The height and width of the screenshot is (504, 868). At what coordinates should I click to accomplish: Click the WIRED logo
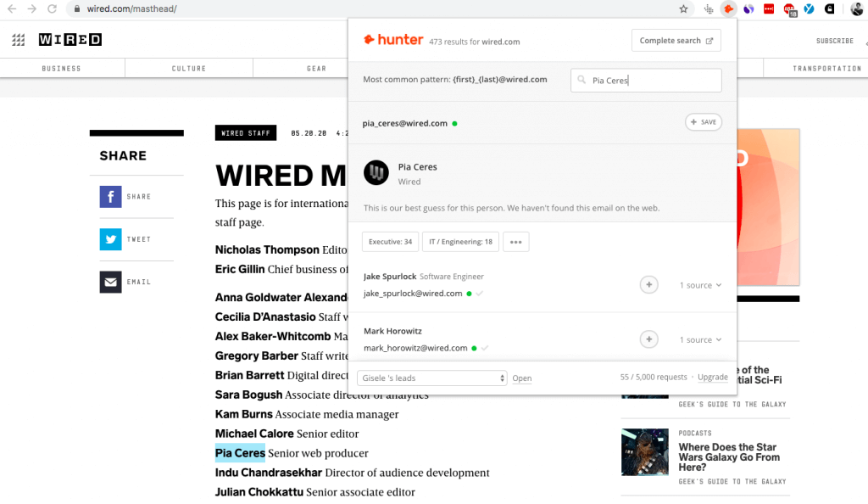(x=70, y=39)
